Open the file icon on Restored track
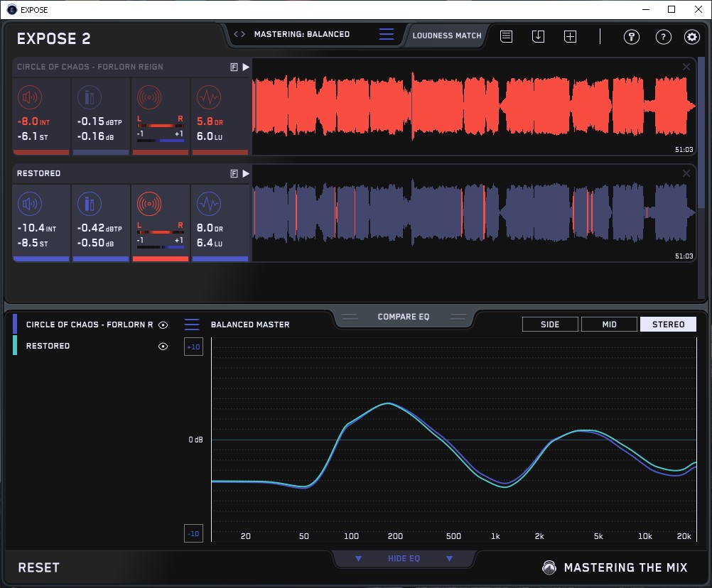This screenshot has width=712, height=588. coord(234,174)
